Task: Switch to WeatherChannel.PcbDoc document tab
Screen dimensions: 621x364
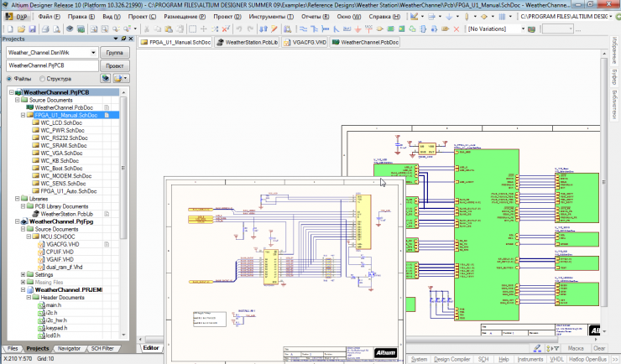Action: (x=365, y=42)
